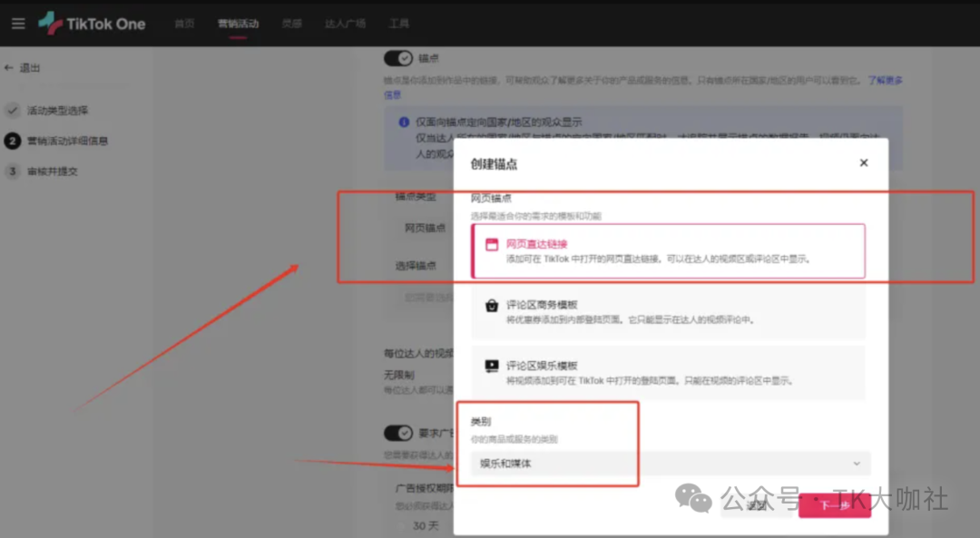Open the 了解更多信息 link

[885, 81]
